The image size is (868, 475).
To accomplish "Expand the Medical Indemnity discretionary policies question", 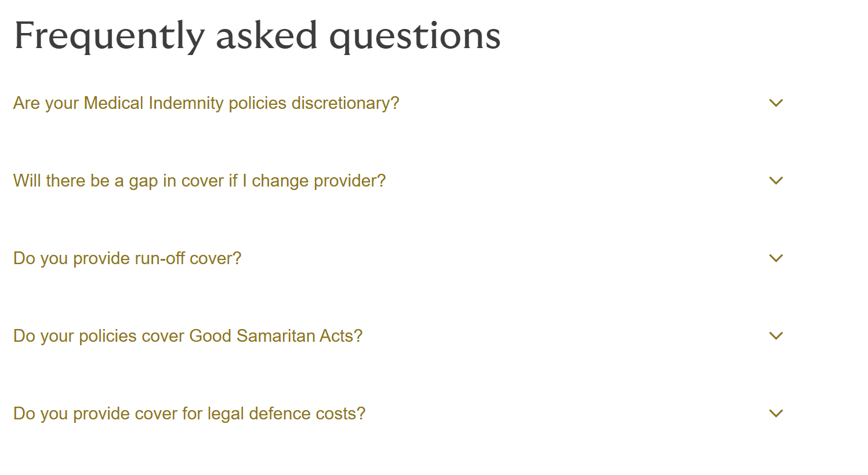I will tap(206, 103).
